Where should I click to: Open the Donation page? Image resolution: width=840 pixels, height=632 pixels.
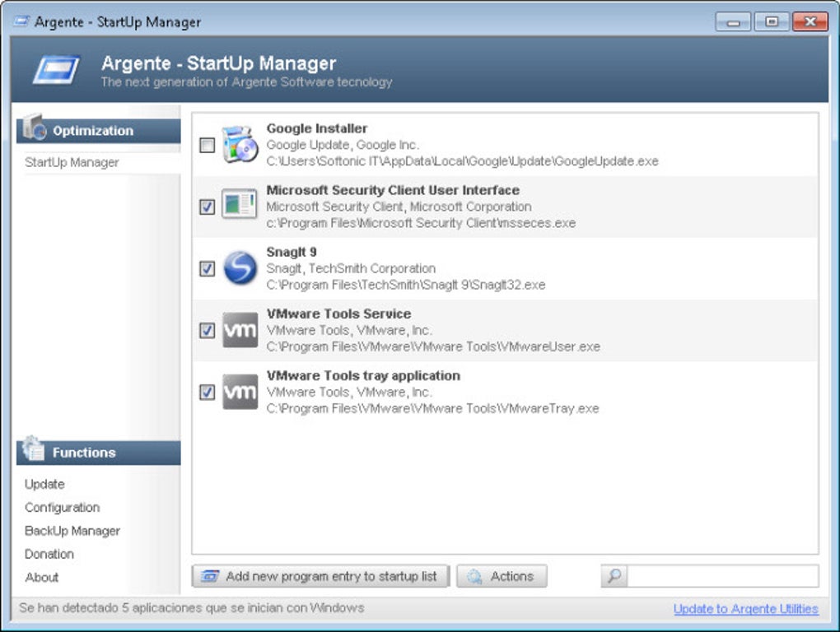(x=49, y=554)
